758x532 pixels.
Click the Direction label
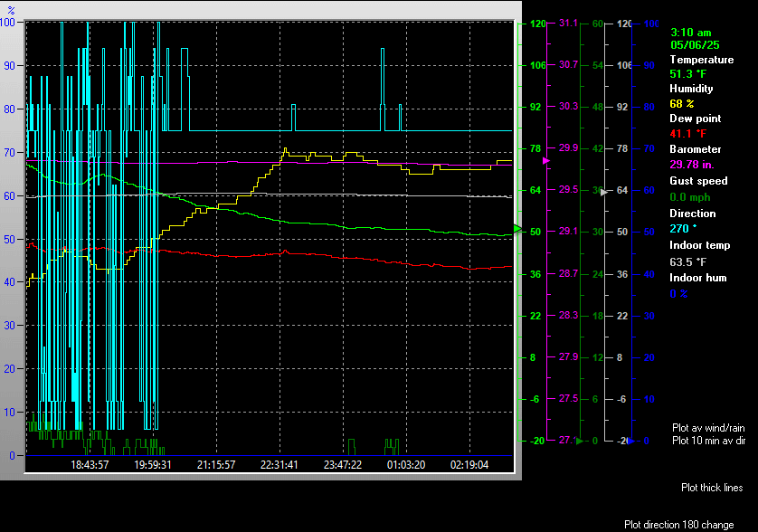point(692,214)
